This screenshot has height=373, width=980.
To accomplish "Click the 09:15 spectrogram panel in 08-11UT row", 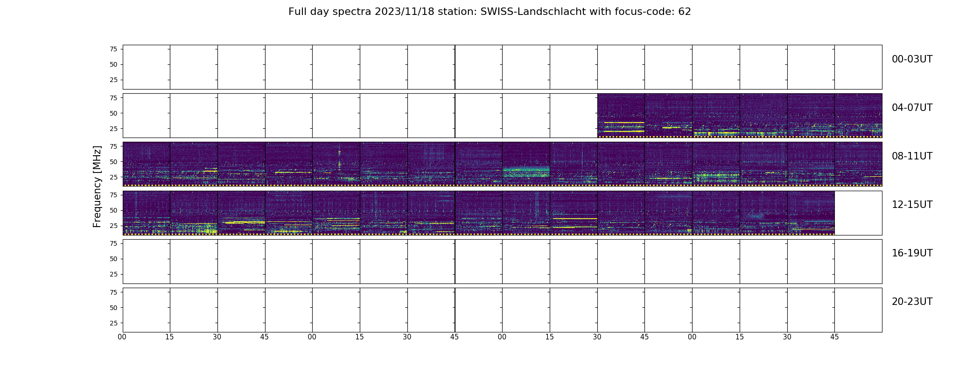I will pyautogui.click(x=384, y=164).
